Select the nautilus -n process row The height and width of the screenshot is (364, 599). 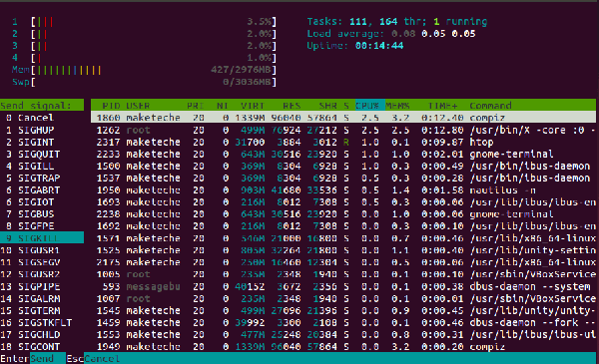point(343,190)
